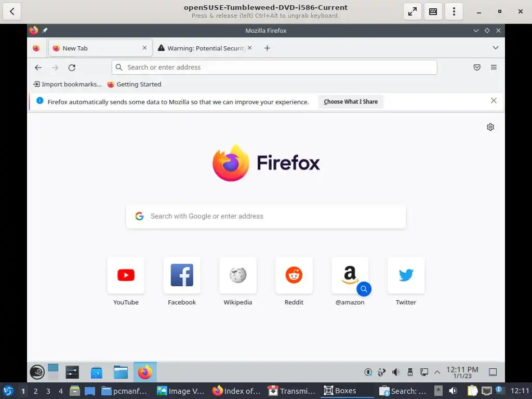Save to Pocket using toolbar icon
This screenshot has height=399, width=532.
coord(477,67)
